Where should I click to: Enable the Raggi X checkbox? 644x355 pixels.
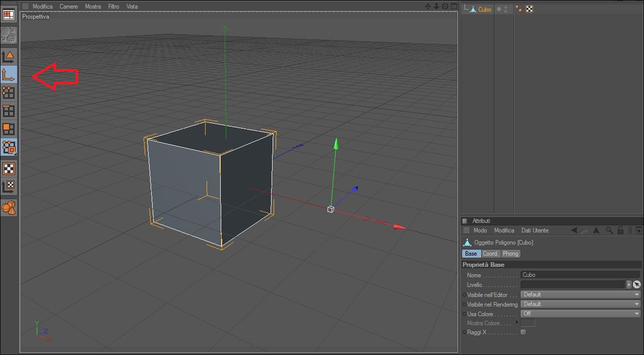coord(524,332)
